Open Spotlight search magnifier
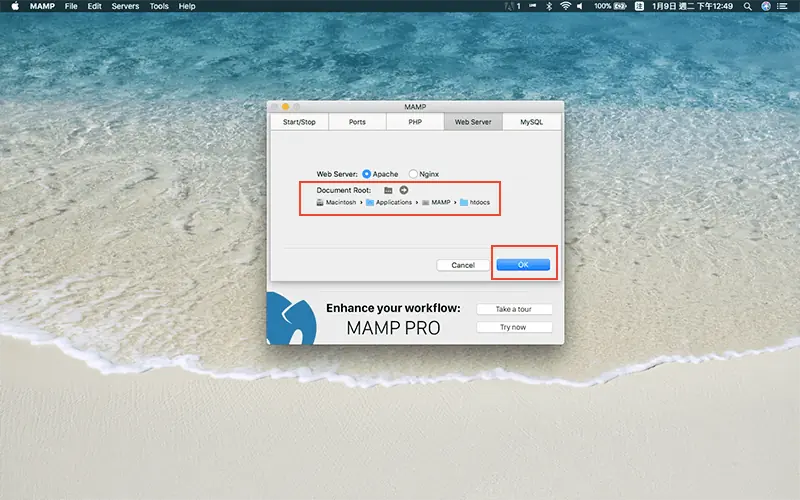The image size is (800, 500). point(747,6)
